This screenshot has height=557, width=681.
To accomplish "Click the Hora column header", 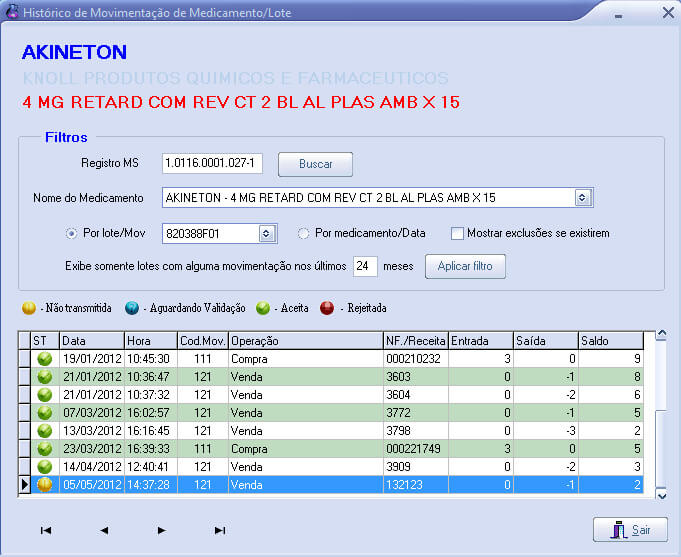I will (151, 341).
